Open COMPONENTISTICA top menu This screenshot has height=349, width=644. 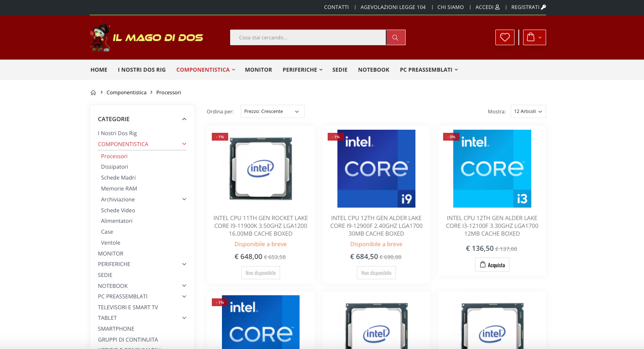click(206, 70)
